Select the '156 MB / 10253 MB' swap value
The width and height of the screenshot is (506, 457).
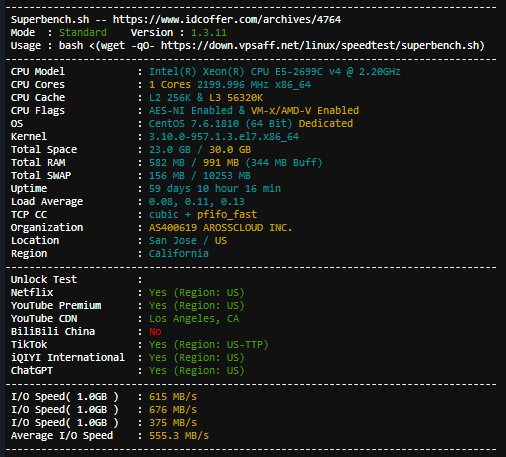click(x=200, y=176)
